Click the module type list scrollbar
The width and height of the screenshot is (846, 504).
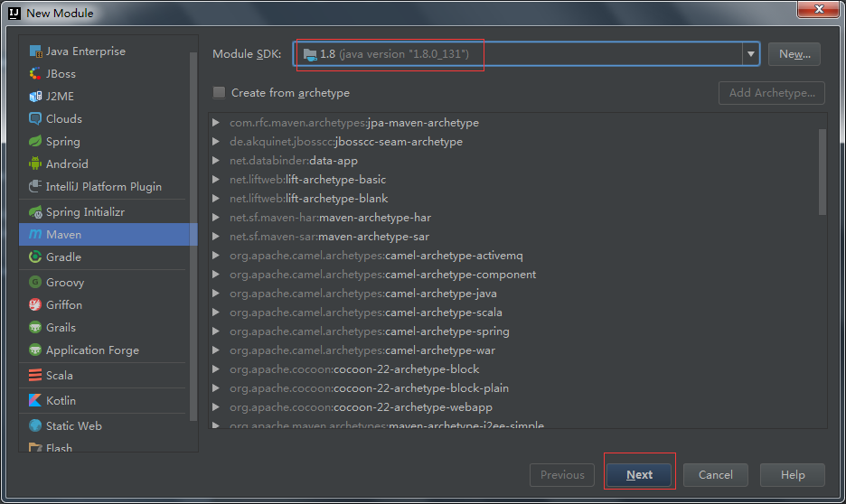coord(193,238)
